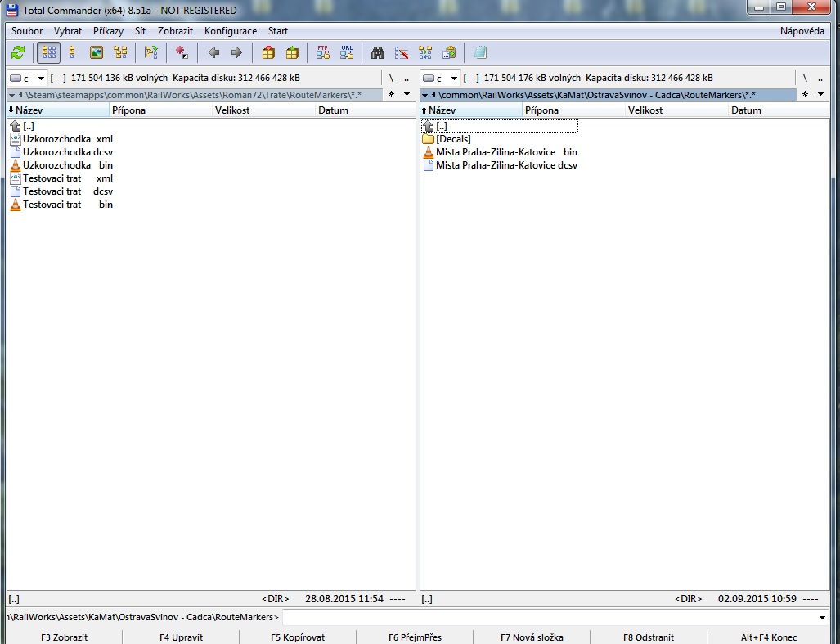Select Testovaci trat xml file

pos(61,178)
